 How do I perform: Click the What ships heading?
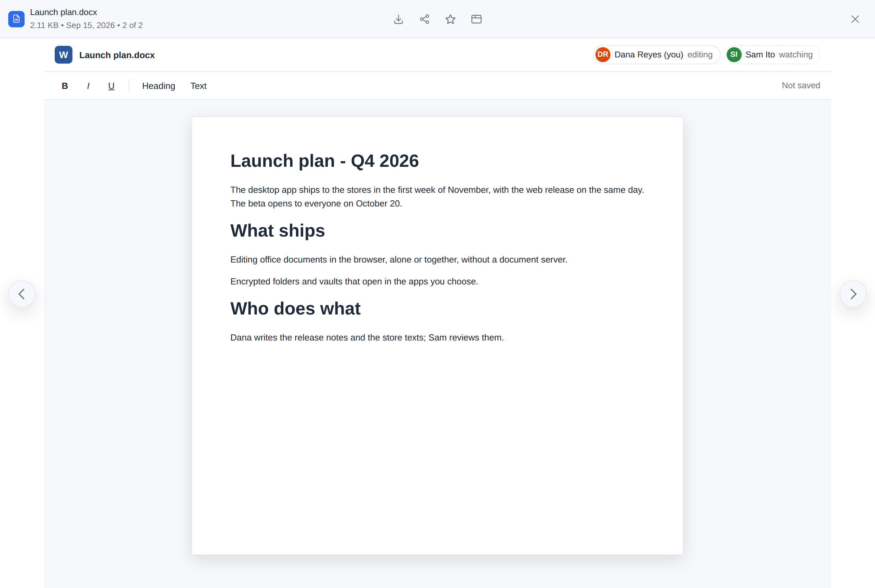(x=278, y=231)
